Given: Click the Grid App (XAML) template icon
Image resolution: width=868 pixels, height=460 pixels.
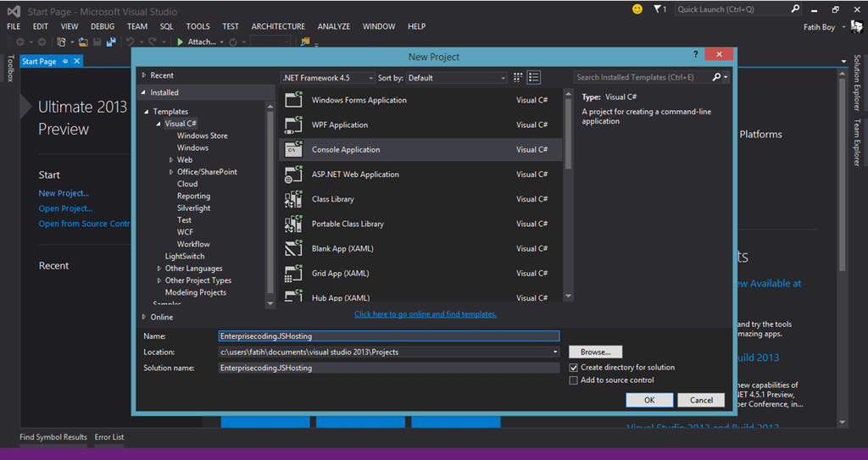Looking at the screenshot, I should pyautogui.click(x=293, y=274).
